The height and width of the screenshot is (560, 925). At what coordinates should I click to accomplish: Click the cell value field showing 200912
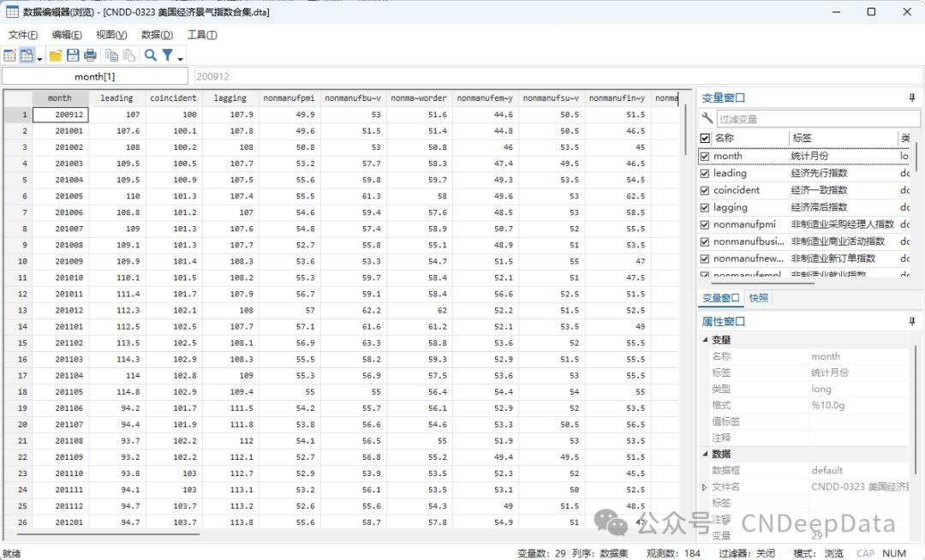click(x=558, y=76)
